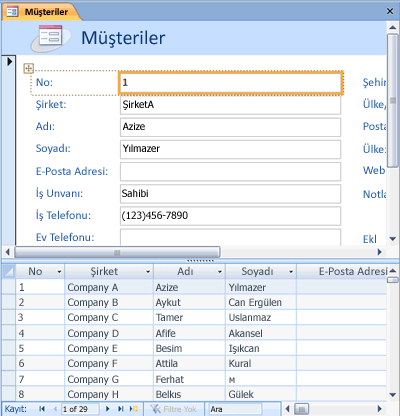Open the Adı column filter dropdown
The width and height of the screenshot is (400, 416).
pos(220,272)
